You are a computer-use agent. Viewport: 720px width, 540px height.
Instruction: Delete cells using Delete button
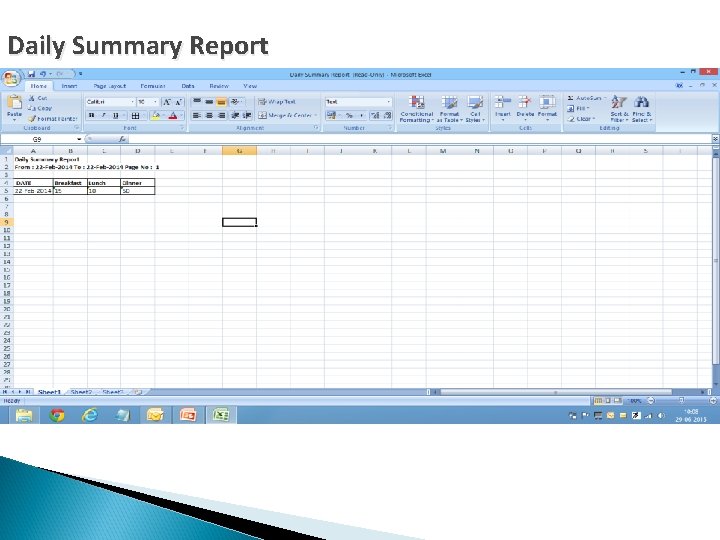[525, 108]
